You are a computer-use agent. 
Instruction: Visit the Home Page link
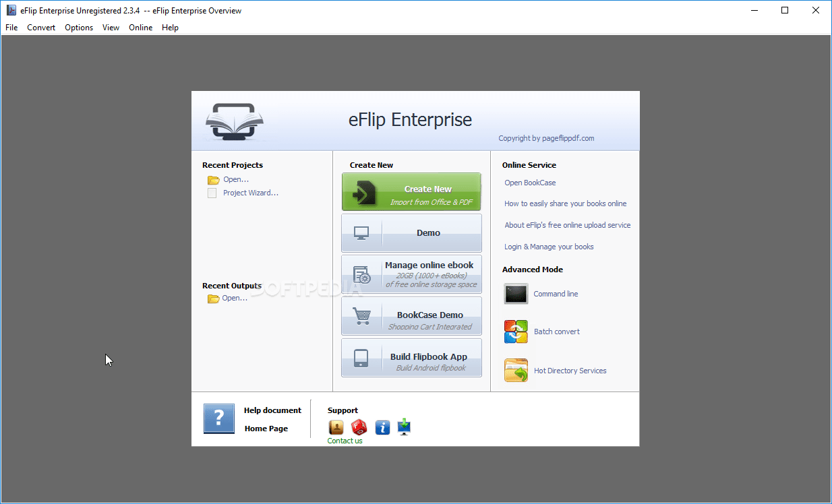[266, 429]
